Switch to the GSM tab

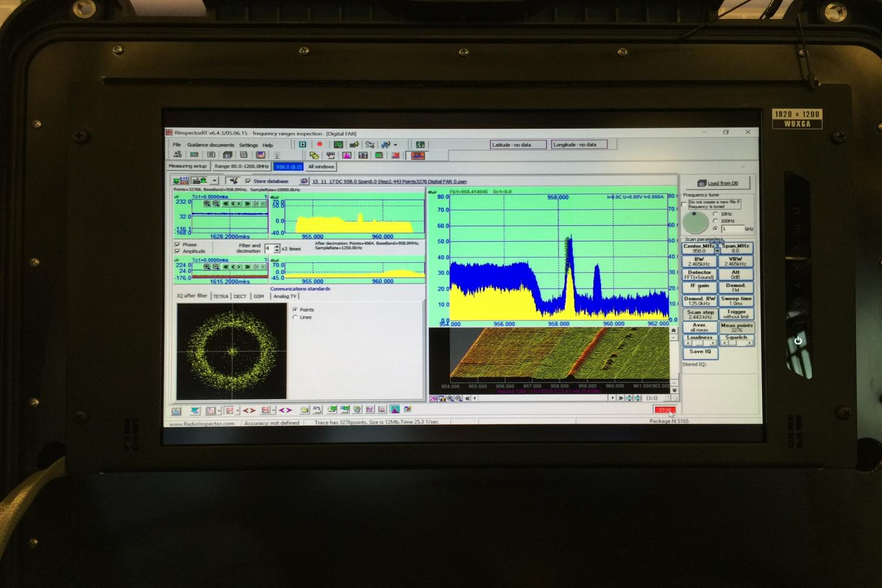coord(259,296)
